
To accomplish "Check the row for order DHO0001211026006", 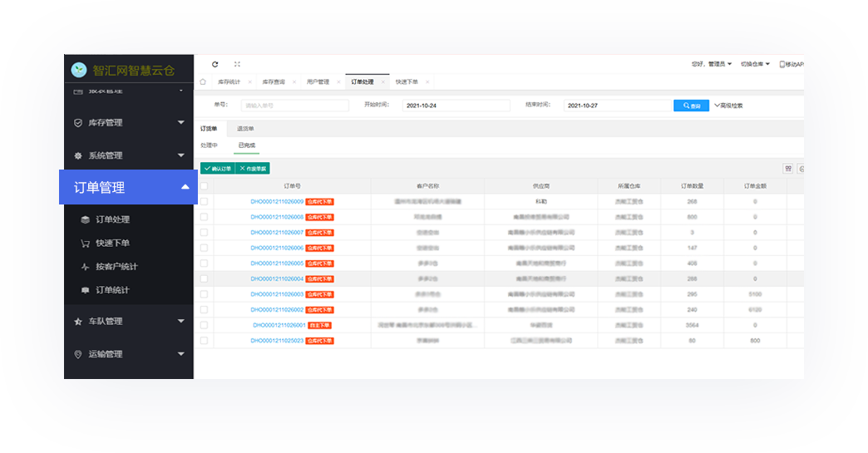I will [x=205, y=249].
